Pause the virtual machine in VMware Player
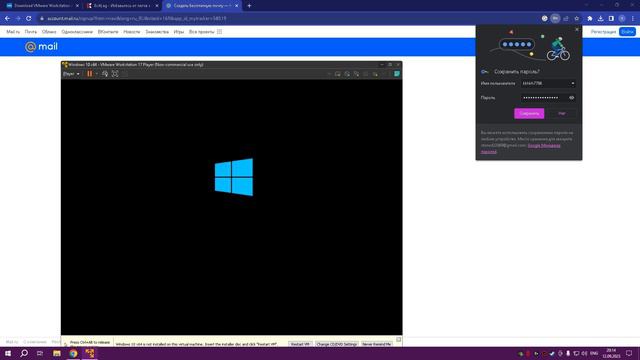This screenshot has width=640, height=360. [90, 74]
